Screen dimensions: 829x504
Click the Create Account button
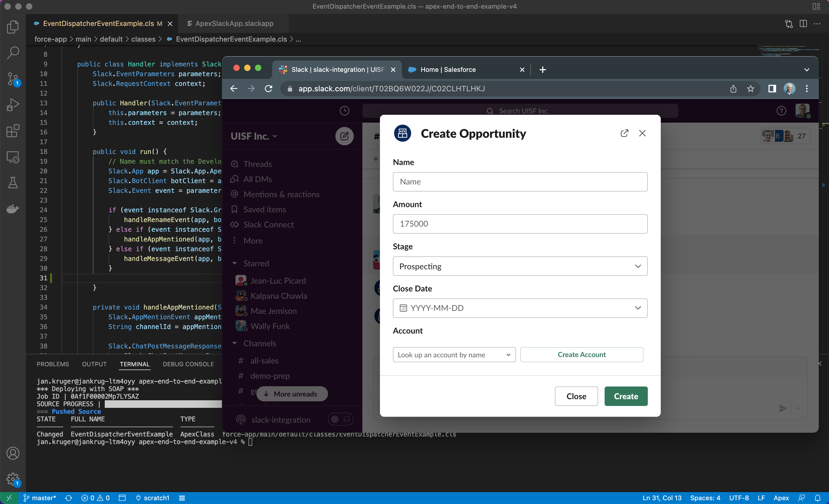pos(581,355)
